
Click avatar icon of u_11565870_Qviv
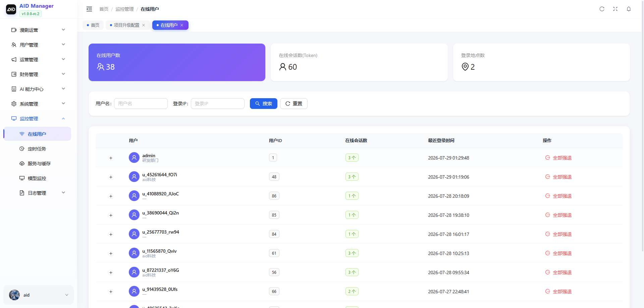click(134, 253)
